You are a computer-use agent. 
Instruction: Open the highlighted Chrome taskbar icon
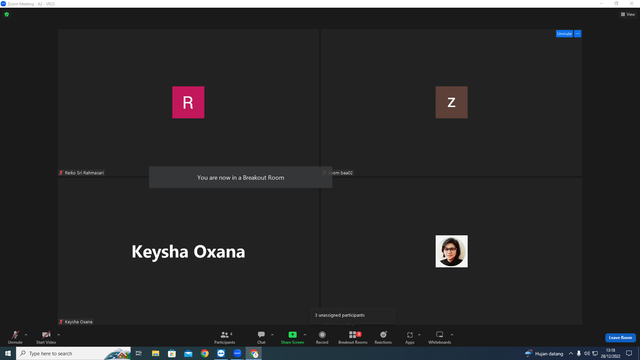254,353
